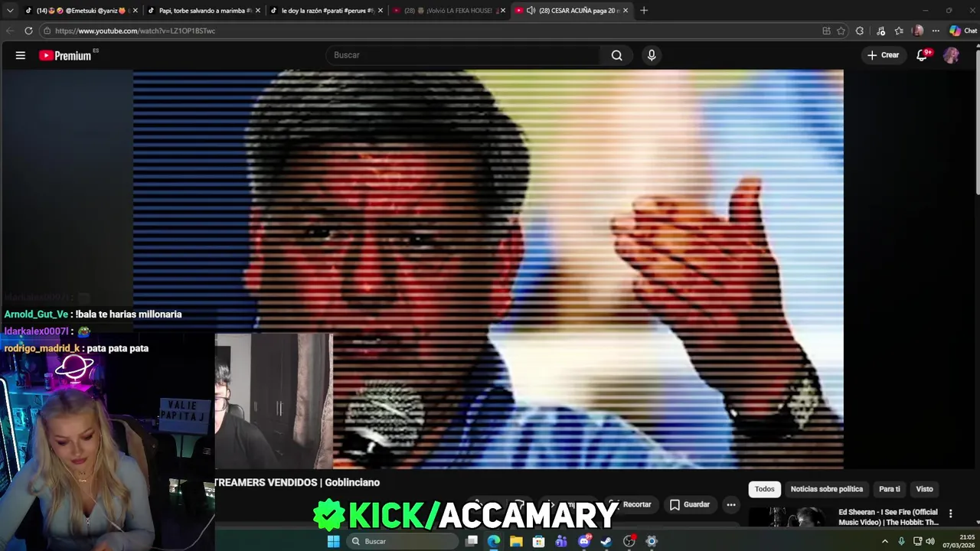Select the Visto chip

pyautogui.click(x=925, y=489)
